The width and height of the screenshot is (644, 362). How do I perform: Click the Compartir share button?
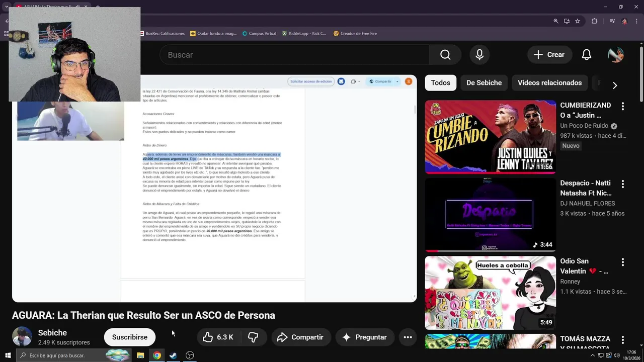[x=300, y=337]
